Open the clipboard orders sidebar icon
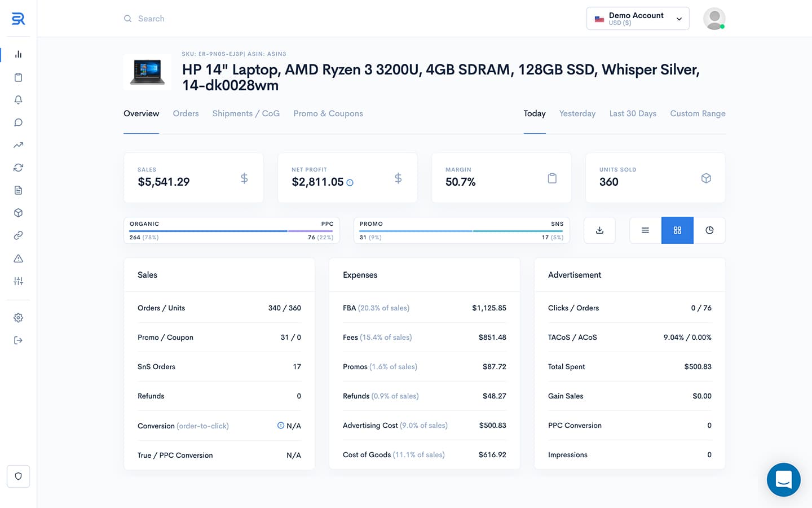Screen dimensions: 812x508 [18, 77]
